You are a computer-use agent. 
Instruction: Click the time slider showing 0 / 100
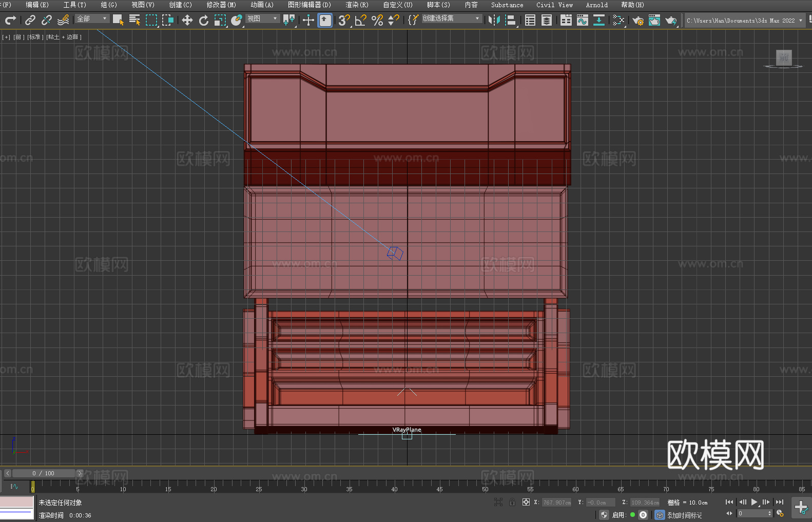pyautogui.click(x=44, y=473)
